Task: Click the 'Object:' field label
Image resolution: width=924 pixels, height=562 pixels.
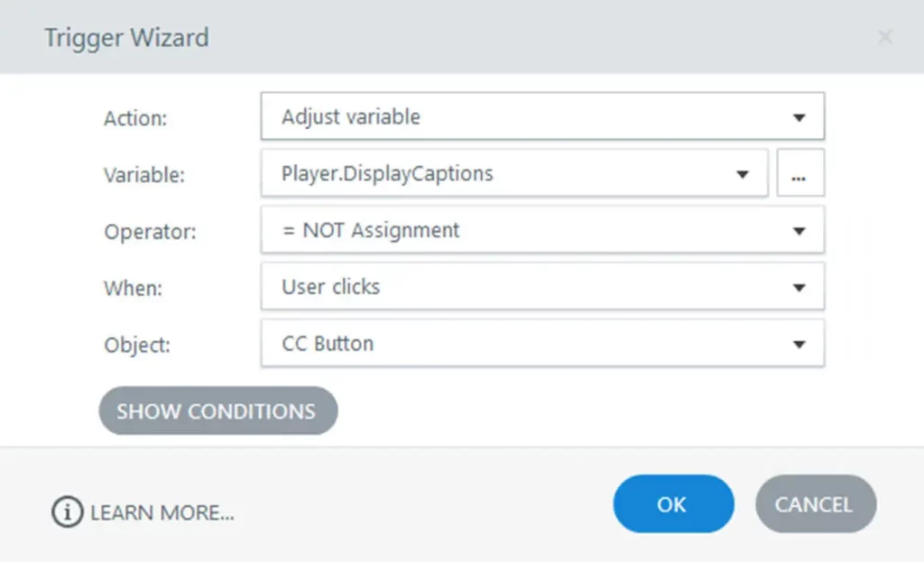Action: coord(137,345)
